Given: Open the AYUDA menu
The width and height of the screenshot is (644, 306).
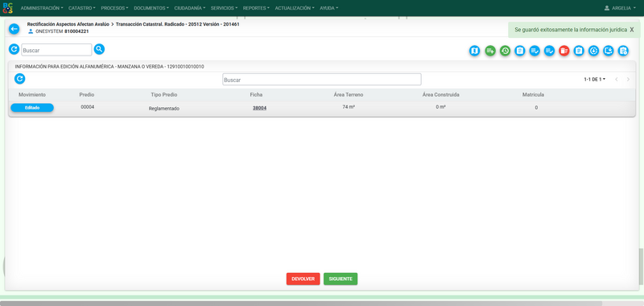Looking at the screenshot, I should [329, 8].
